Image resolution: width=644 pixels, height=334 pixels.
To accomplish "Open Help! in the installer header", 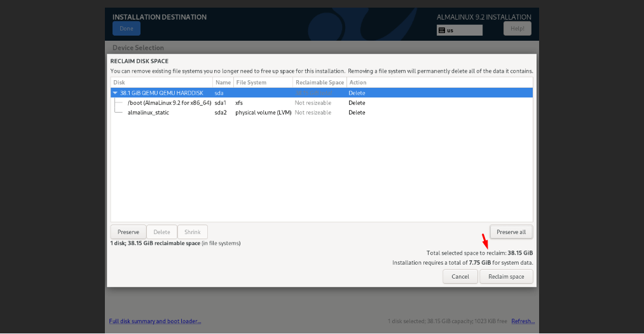I will point(517,29).
